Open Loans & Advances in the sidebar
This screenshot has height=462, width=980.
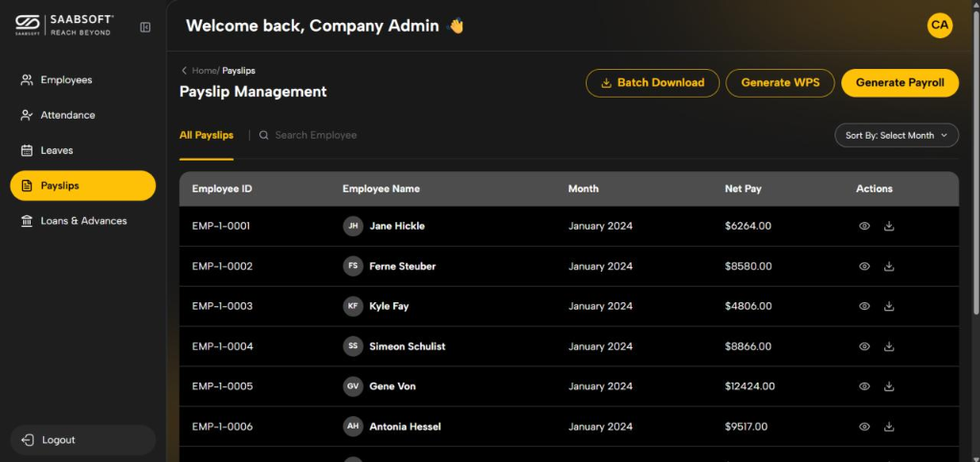[x=83, y=221]
